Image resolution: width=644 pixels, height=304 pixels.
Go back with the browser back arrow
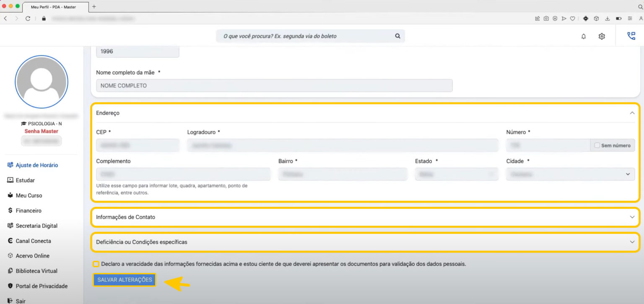click(x=5, y=18)
